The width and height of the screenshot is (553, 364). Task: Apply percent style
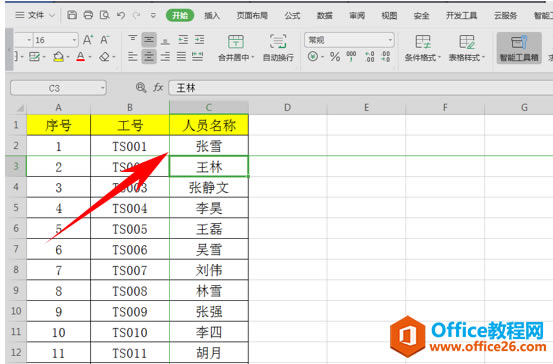click(x=335, y=56)
